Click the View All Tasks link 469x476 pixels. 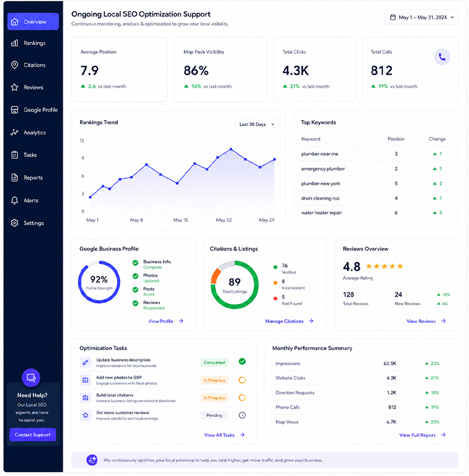click(219, 435)
